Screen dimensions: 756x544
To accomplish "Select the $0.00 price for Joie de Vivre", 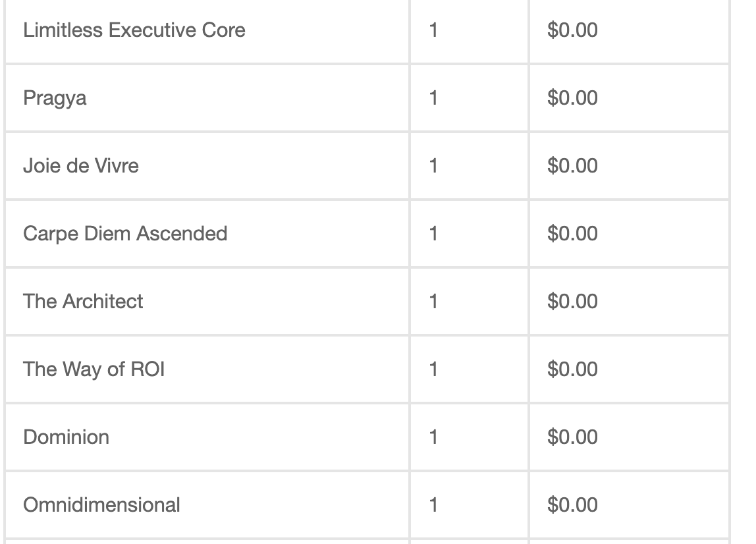I will (x=572, y=165).
